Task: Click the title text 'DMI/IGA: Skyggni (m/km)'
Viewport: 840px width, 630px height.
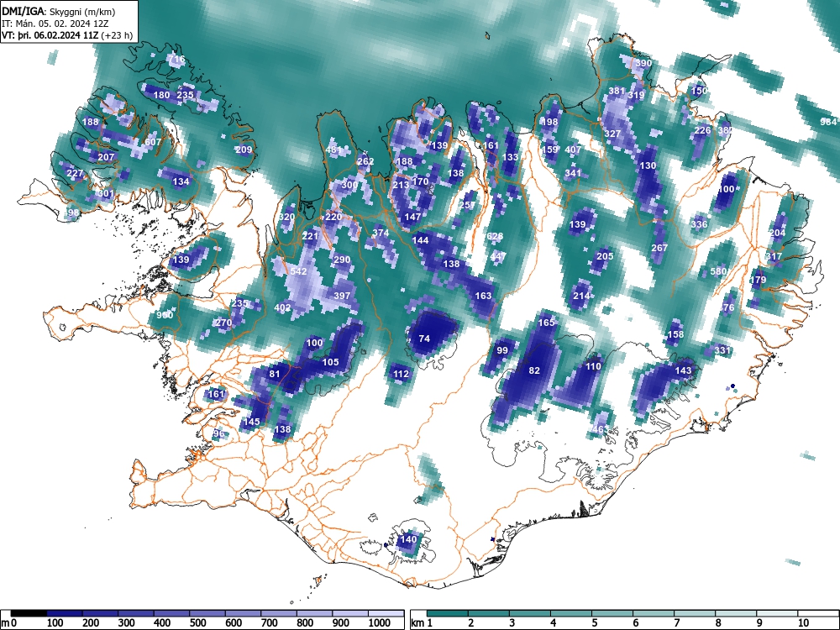Action: 59,11
